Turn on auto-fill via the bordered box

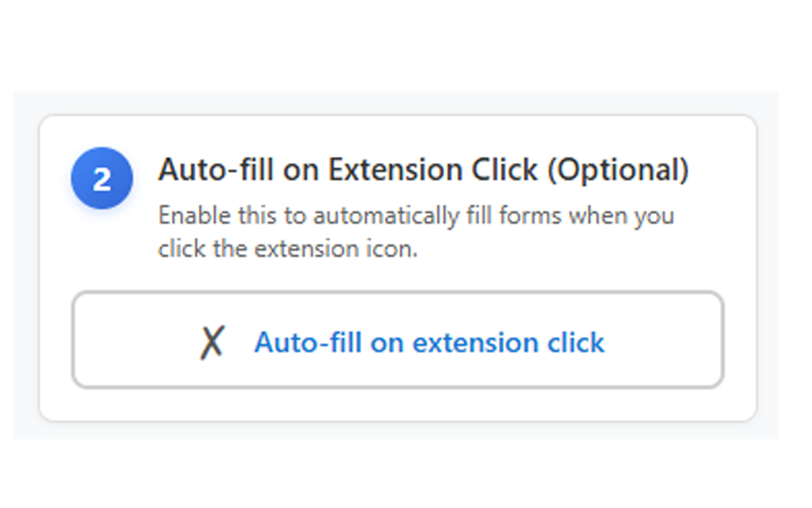point(397,340)
